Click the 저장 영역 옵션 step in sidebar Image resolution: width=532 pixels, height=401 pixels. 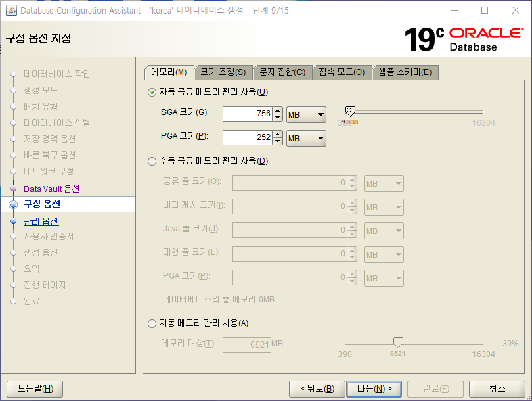click(x=49, y=139)
